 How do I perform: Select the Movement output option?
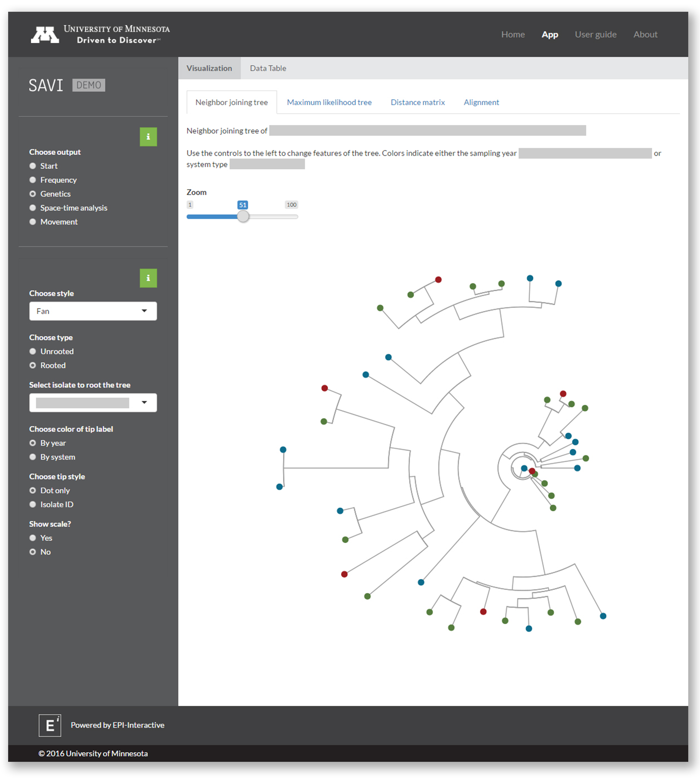point(32,222)
